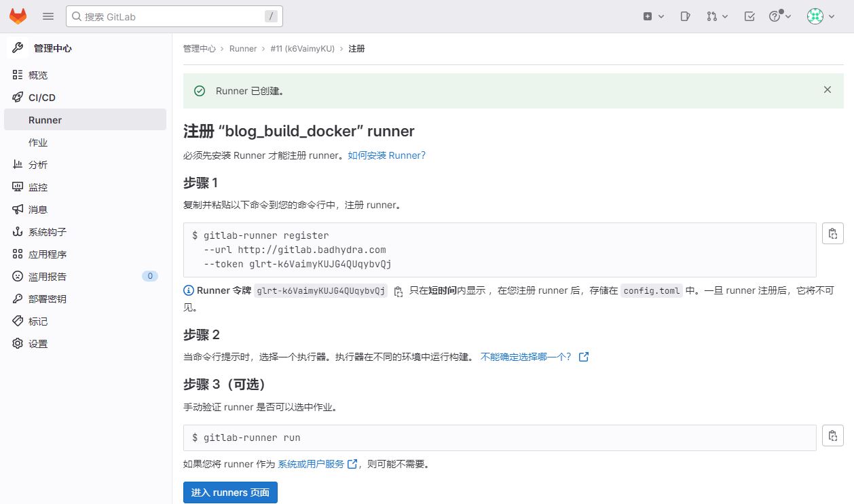
Task: Open the 如何安装 Runner? link
Action: click(386, 155)
